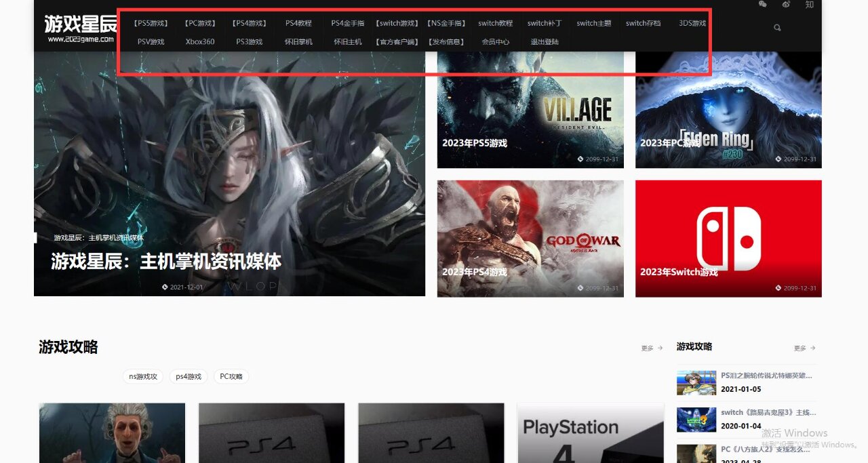
Task: Click thumbnail beside 路易吉鬼屋3 article
Action: coord(696,420)
